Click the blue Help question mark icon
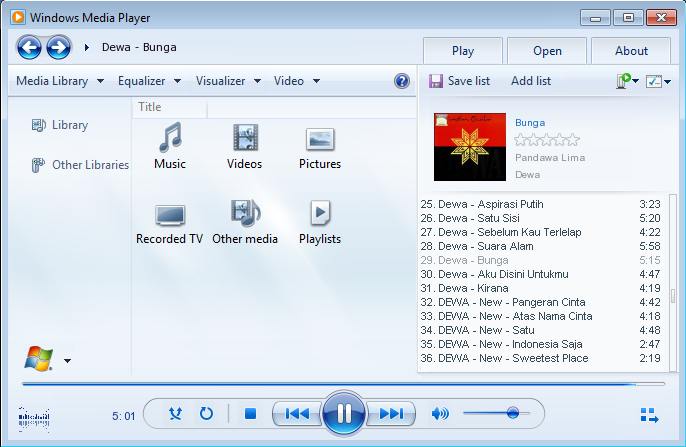The image size is (686, 447). pos(402,81)
